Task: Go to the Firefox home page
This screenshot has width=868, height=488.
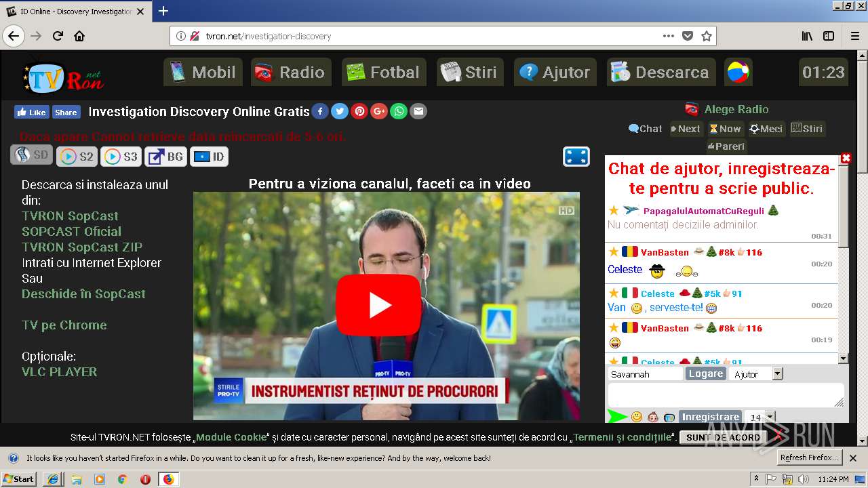Action: tap(79, 36)
